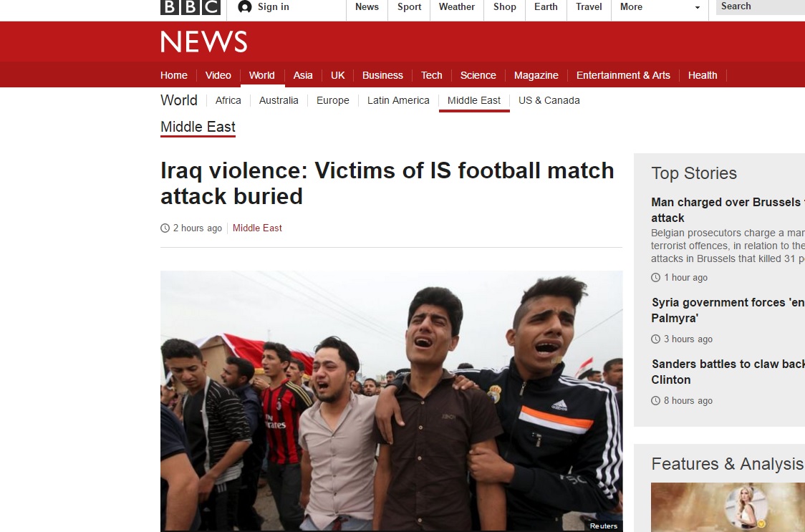Click the Sign in user avatar icon
The image size is (805, 532).
pyautogui.click(x=245, y=6)
